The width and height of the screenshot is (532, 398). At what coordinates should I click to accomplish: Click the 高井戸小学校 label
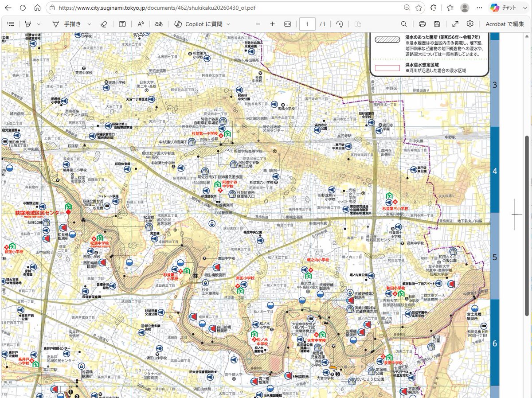[24, 360]
